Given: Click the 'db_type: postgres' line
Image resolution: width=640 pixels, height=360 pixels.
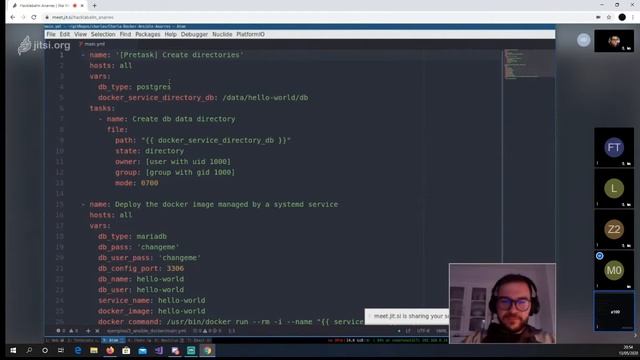Looking at the screenshot, I should [x=134, y=87].
